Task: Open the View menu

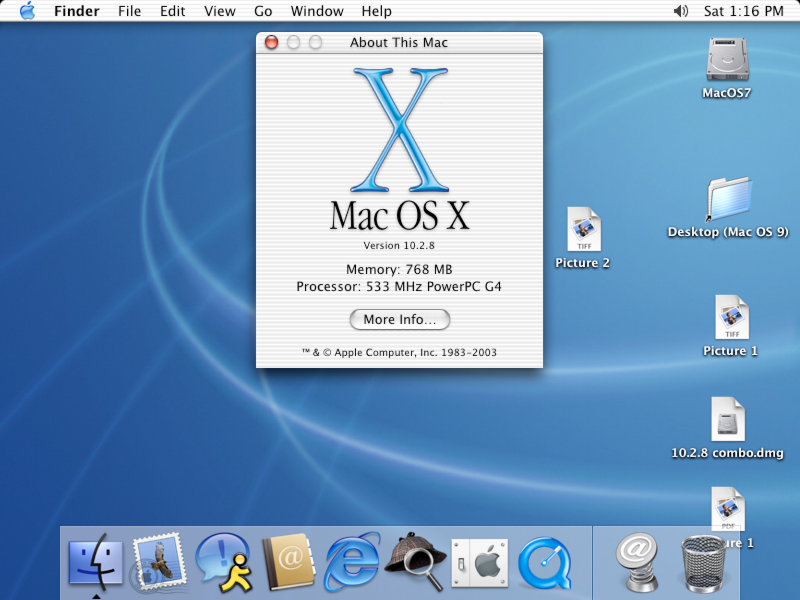Action: [x=219, y=11]
